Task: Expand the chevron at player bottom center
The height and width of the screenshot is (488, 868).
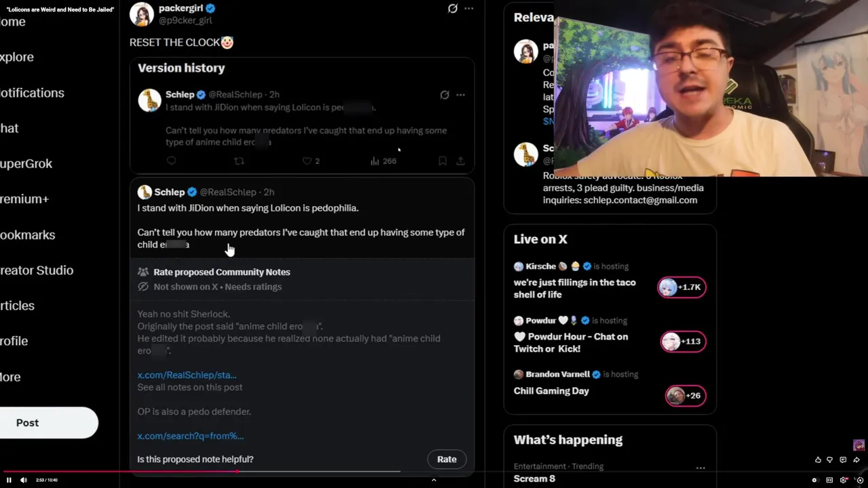Action: tap(434, 480)
